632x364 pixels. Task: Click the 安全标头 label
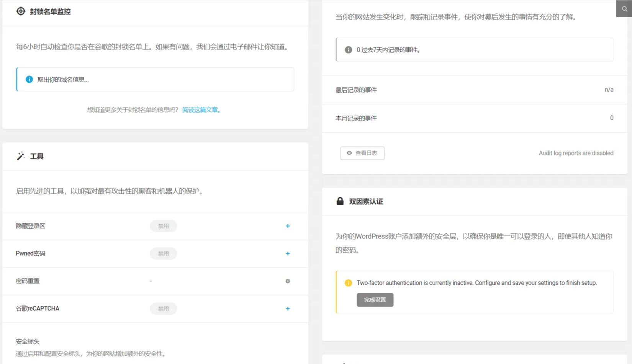click(28, 341)
